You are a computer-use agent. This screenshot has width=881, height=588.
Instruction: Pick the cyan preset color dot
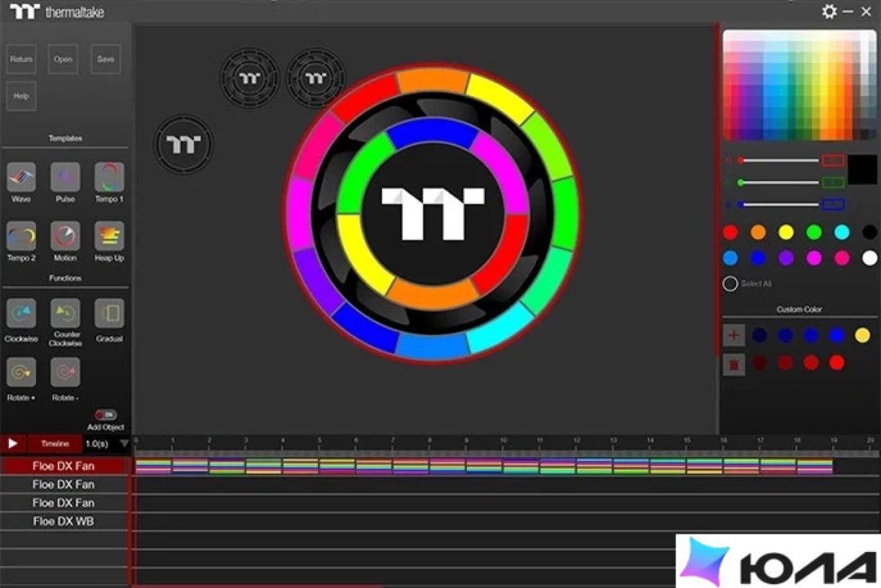pos(842,232)
